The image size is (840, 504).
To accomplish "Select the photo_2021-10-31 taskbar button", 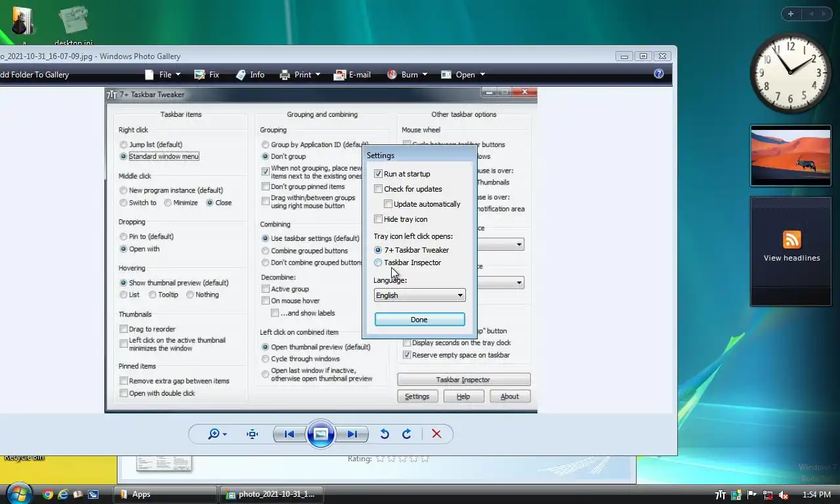I will (272, 494).
